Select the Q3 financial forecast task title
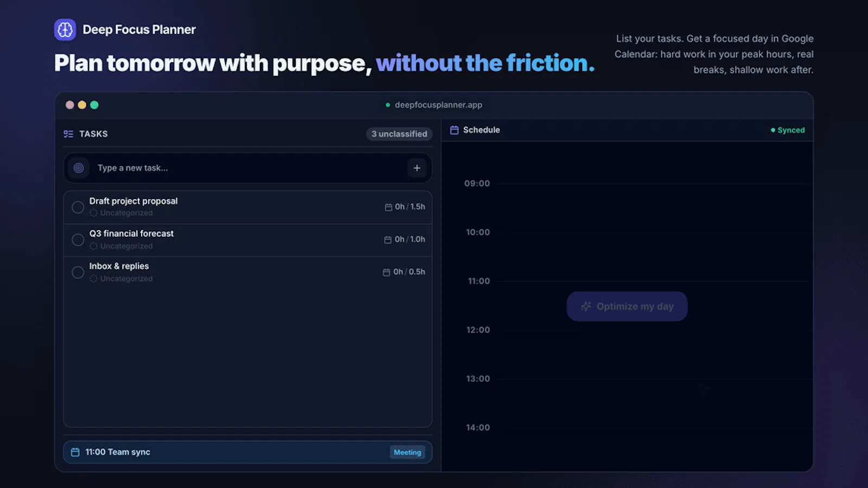Viewport: 868px width, 488px height. click(x=132, y=234)
